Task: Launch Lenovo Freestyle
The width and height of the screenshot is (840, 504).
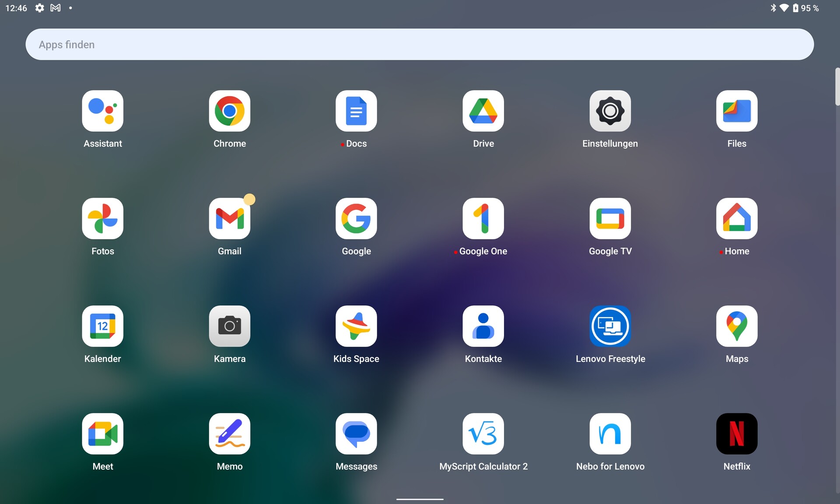Action: 610,326
